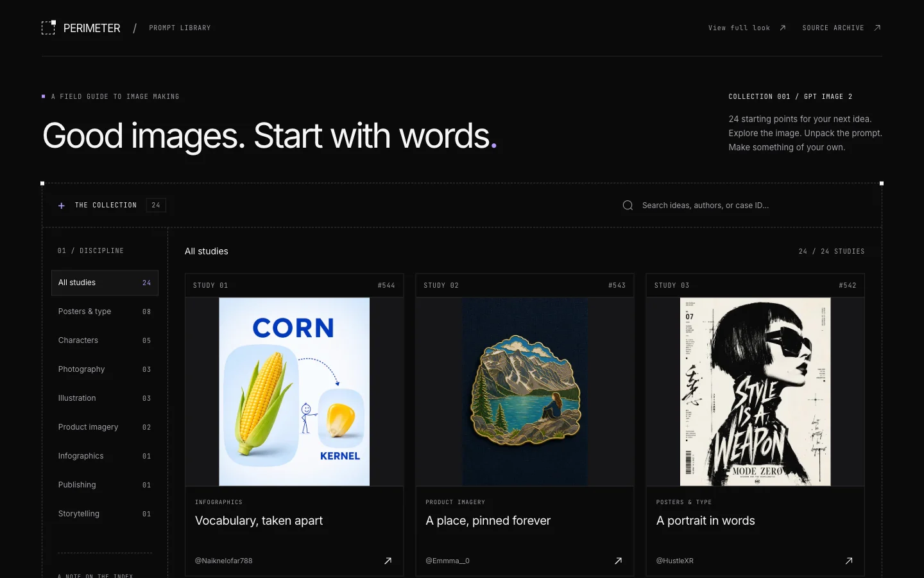924x578 pixels.
Task: Click the plus icon next to The Collection
Action: tap(62, 206)
